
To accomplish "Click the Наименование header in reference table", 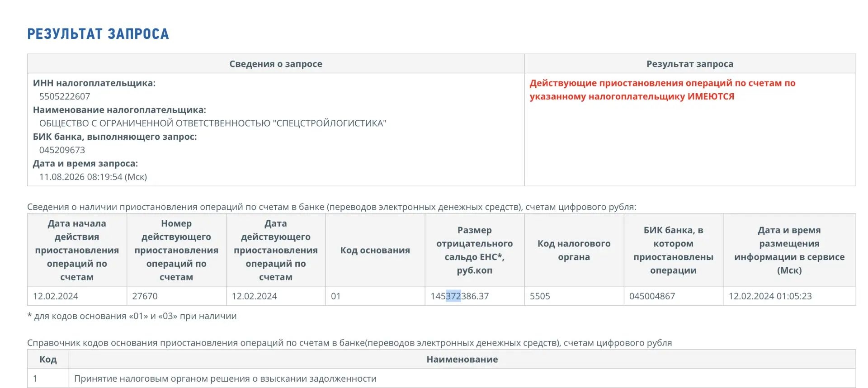I will click(x=462, y=360).
